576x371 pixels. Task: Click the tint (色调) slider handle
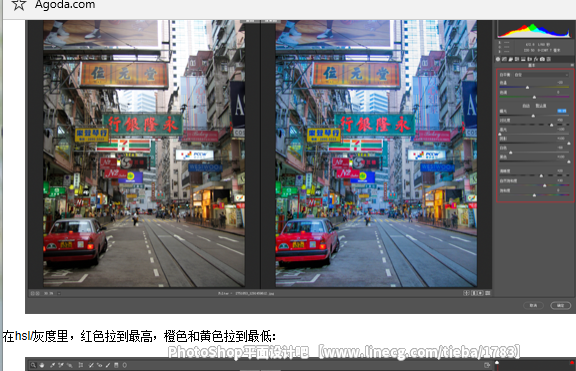click(534, 97)
